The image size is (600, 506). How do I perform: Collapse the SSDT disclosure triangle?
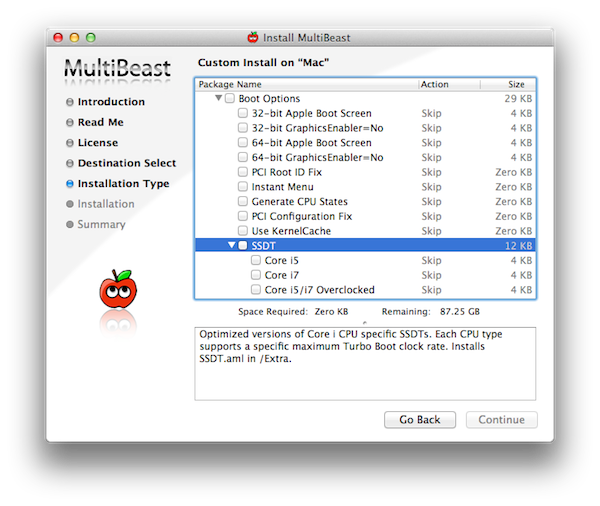click(x=232, y=245)
